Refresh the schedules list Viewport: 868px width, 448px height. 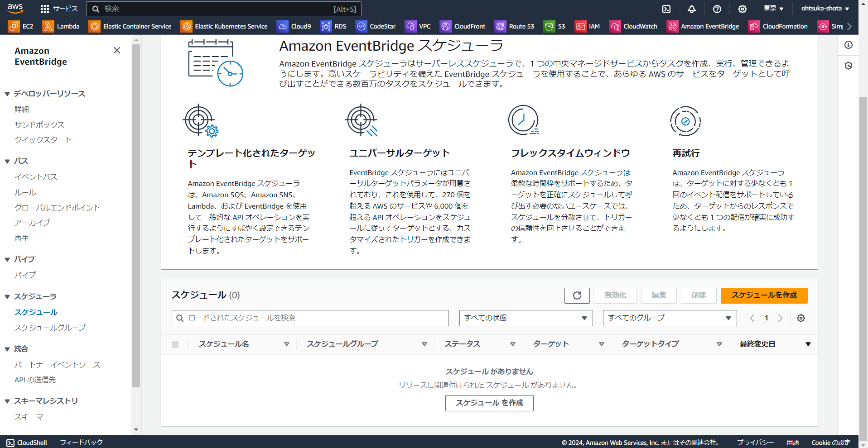(x=577, y=295)
